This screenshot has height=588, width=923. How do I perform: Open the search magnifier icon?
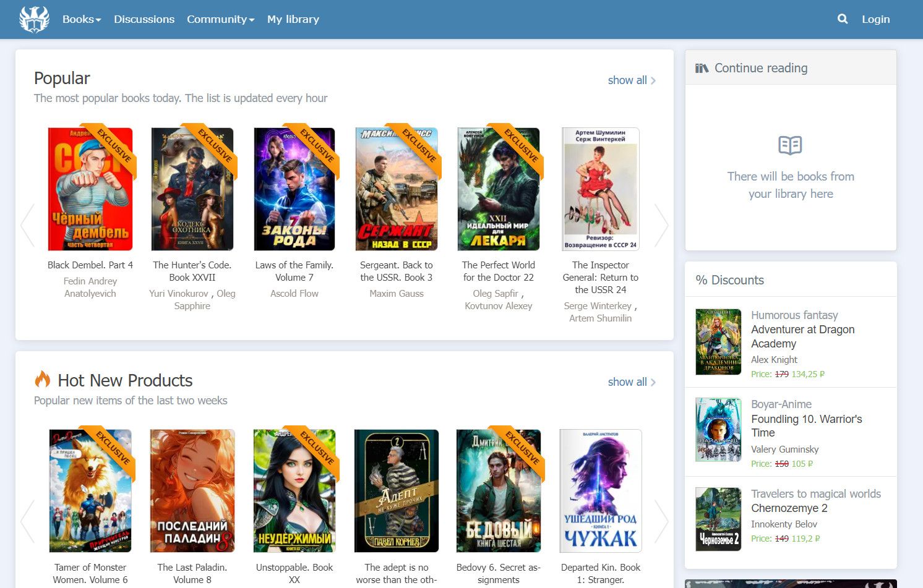pyautogui.click(x=843, y=19)
